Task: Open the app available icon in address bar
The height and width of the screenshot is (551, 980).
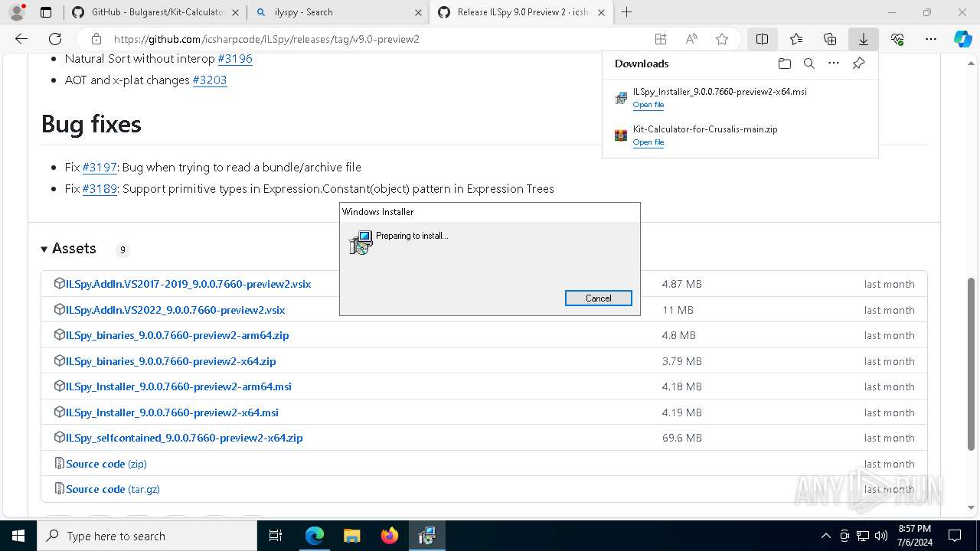Action: tap(661, 39)
